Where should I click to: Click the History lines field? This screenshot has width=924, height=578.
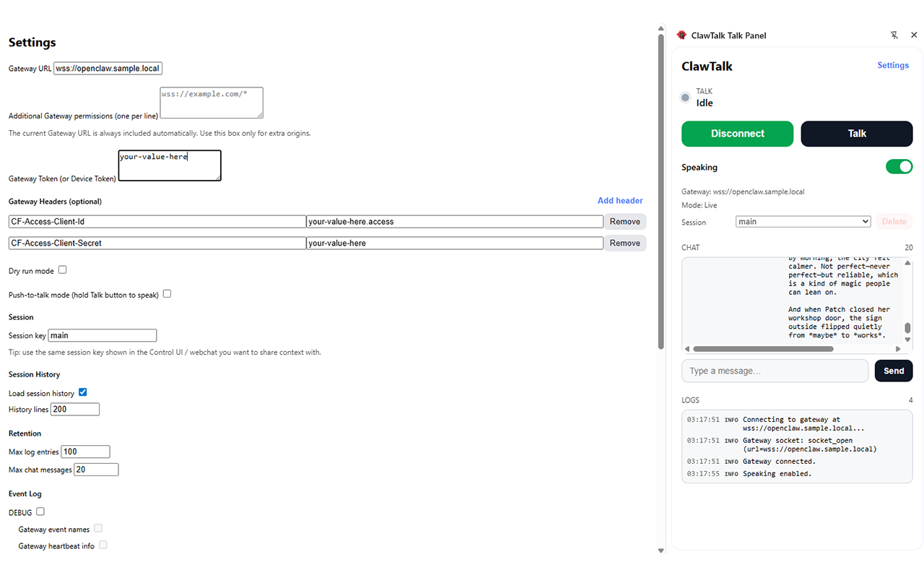(x=75, y=410)
